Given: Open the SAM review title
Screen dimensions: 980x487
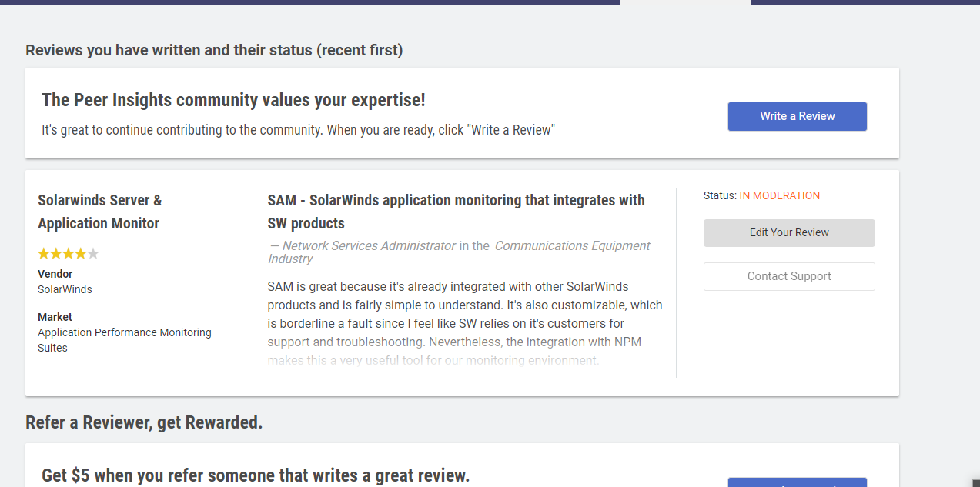Looking at the screenshot, I should pyautogui.click(x=456, y=212).
